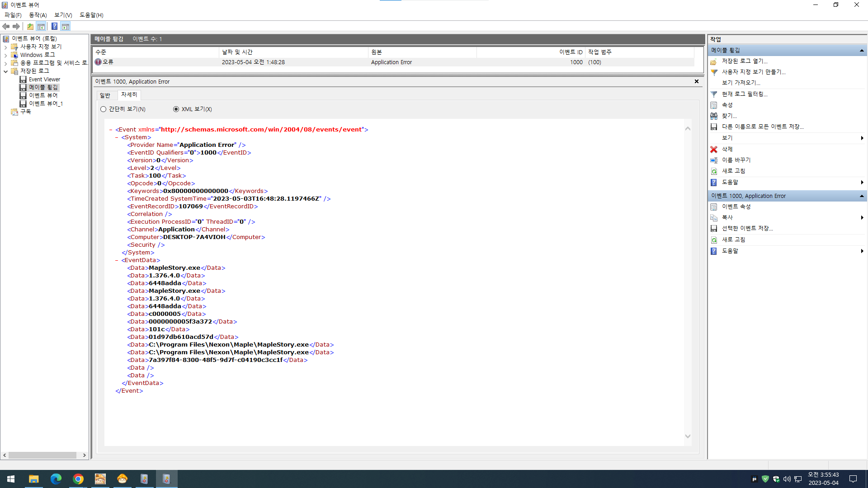Collapse the 저장된 로그 tree node
Image resolution: width=868 pixels, height=488 pixels.
click(5, 71)
